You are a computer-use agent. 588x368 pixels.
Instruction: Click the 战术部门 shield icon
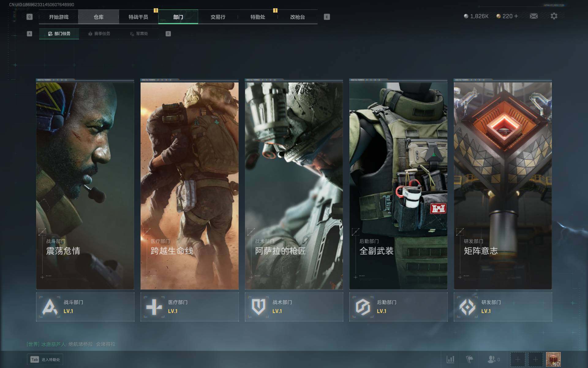pos(258,306)
